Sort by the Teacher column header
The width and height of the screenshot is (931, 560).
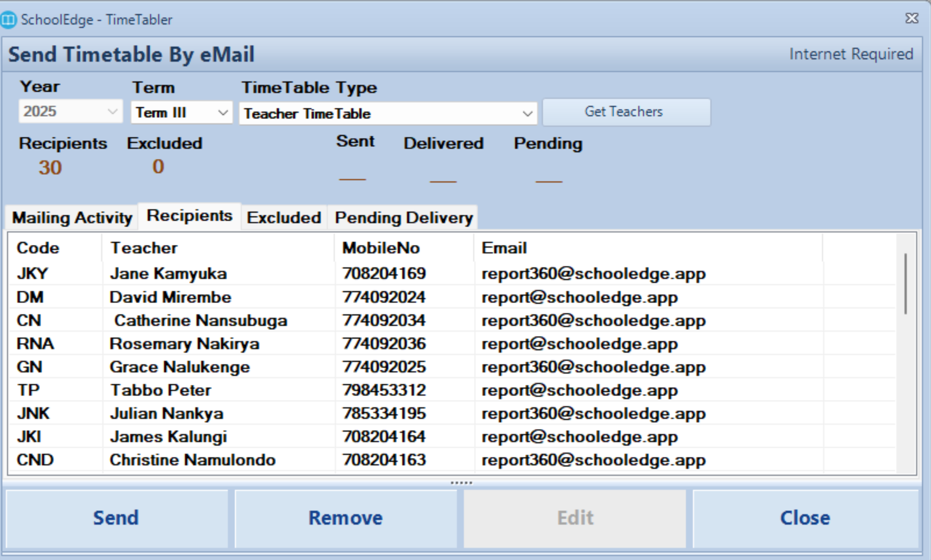coord(144,248)
